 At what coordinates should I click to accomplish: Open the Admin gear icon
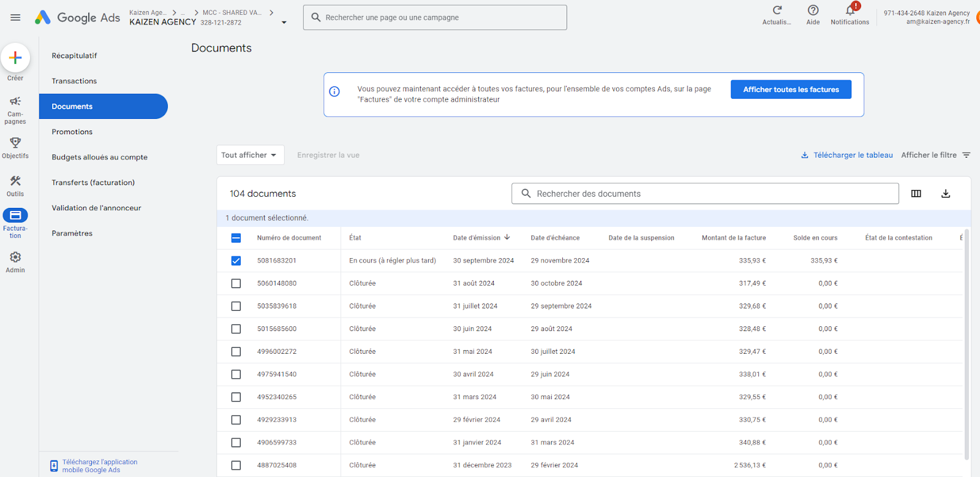click(15, 257)
